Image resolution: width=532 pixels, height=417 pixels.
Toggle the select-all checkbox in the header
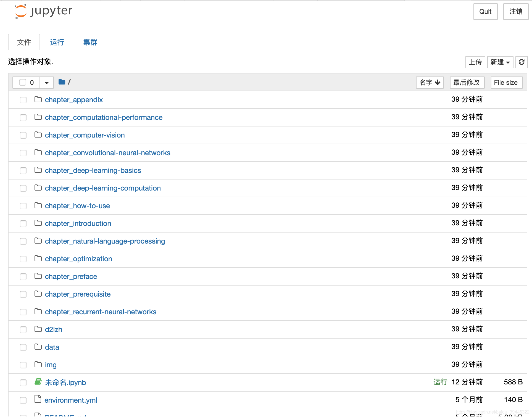pos(23,82)
